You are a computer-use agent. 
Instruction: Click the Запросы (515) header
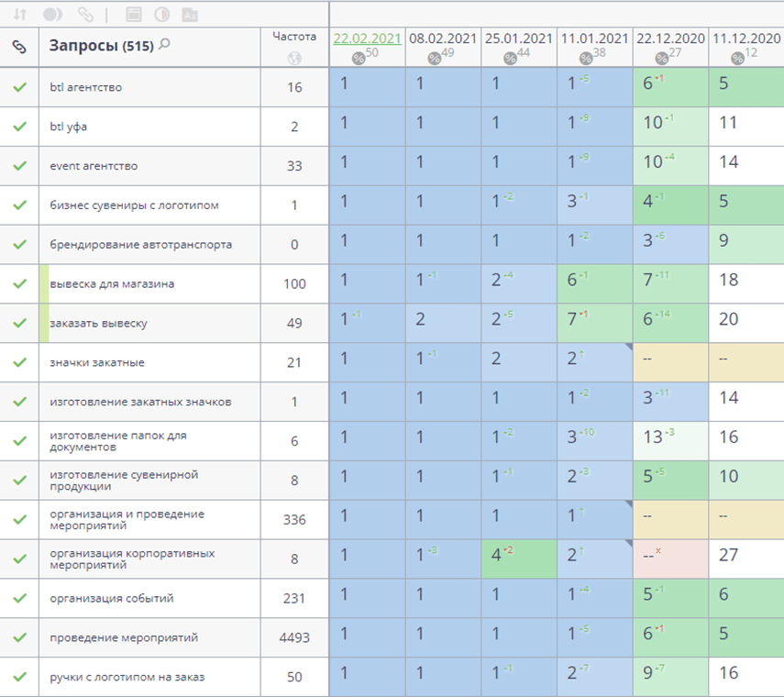(101, 46)
